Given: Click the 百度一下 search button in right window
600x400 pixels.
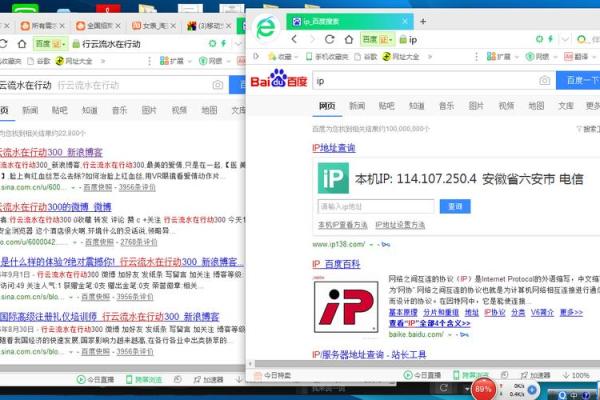Looking at the screenshot, I should [578, 80].
